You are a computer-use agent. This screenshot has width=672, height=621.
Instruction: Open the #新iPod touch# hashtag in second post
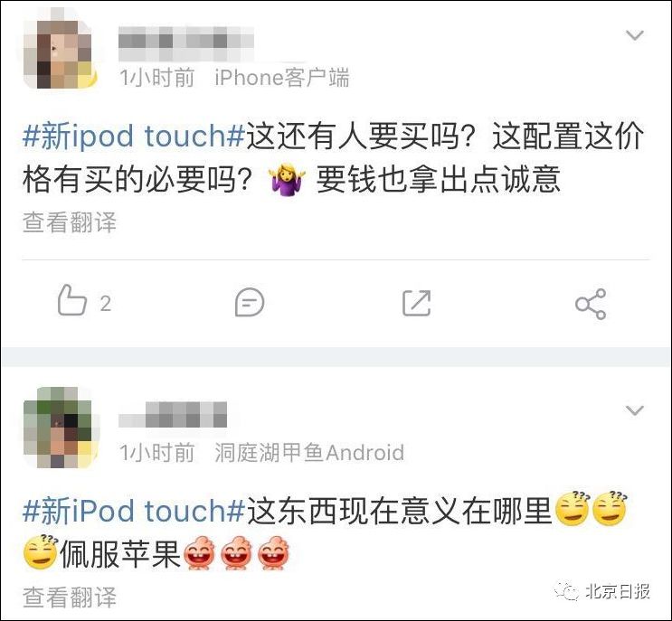pos(134,511)
